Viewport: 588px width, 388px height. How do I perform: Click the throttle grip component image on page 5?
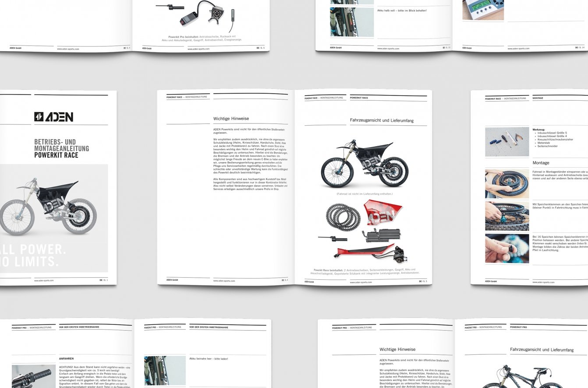coord(332,239)
